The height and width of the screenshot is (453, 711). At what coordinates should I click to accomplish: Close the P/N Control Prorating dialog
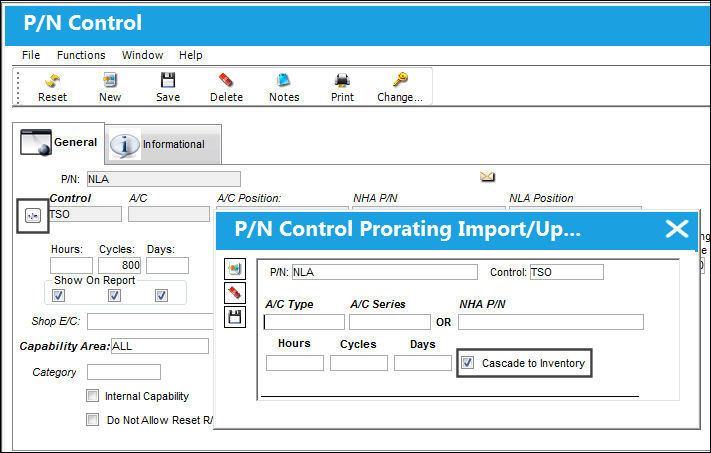677,229
